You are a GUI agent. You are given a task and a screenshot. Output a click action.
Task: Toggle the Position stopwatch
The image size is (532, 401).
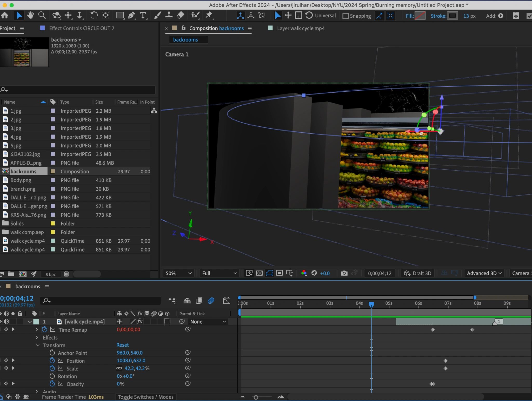pos(52,361)
